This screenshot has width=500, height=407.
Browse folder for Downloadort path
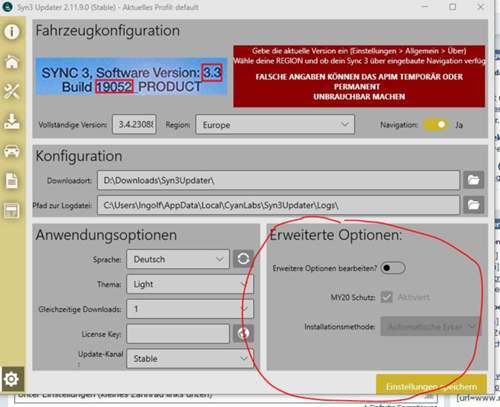click(473, 180)
